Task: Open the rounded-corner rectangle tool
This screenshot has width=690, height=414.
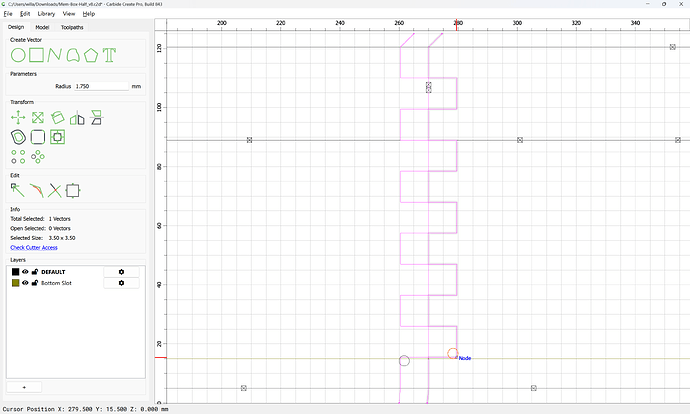Action: [x=38, y=137]
